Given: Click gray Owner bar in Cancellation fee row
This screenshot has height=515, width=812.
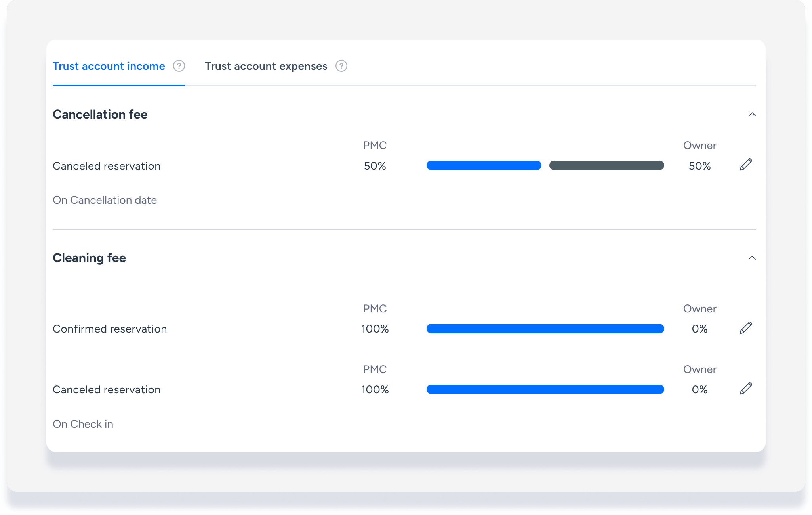Looking at the screenshot, I should pyautogui.click(x=606, y=165).
